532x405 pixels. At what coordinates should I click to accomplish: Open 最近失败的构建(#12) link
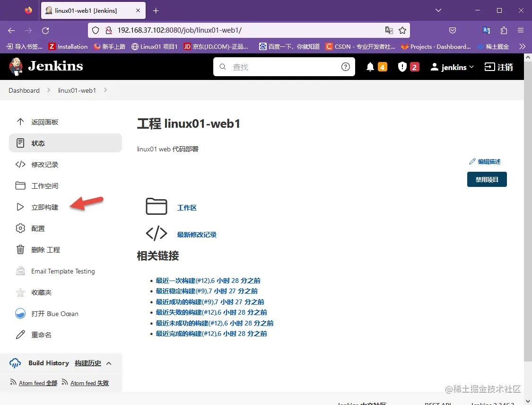pyautogui.click(x=211, y=312)
